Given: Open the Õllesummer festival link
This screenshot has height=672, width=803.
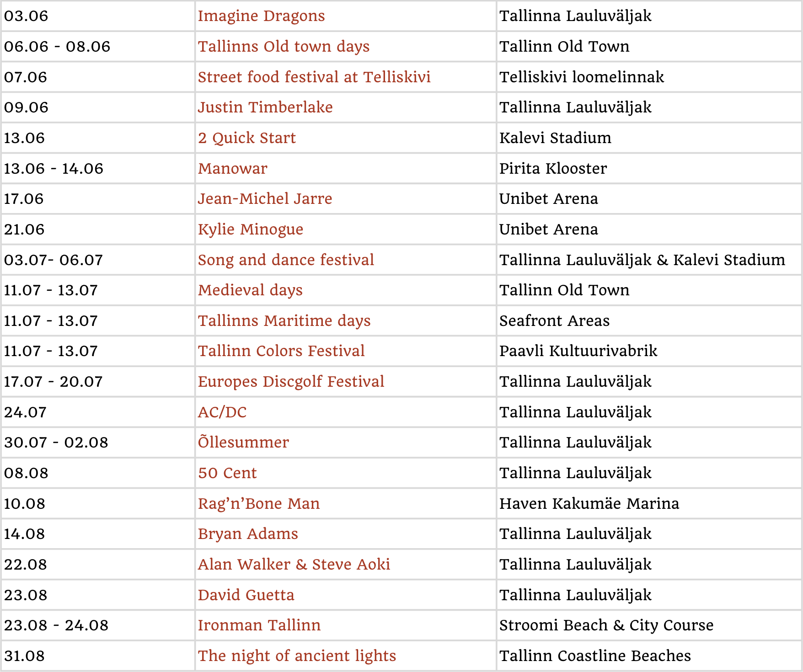Looking at the screenshot, I should [x=243, y=443].
